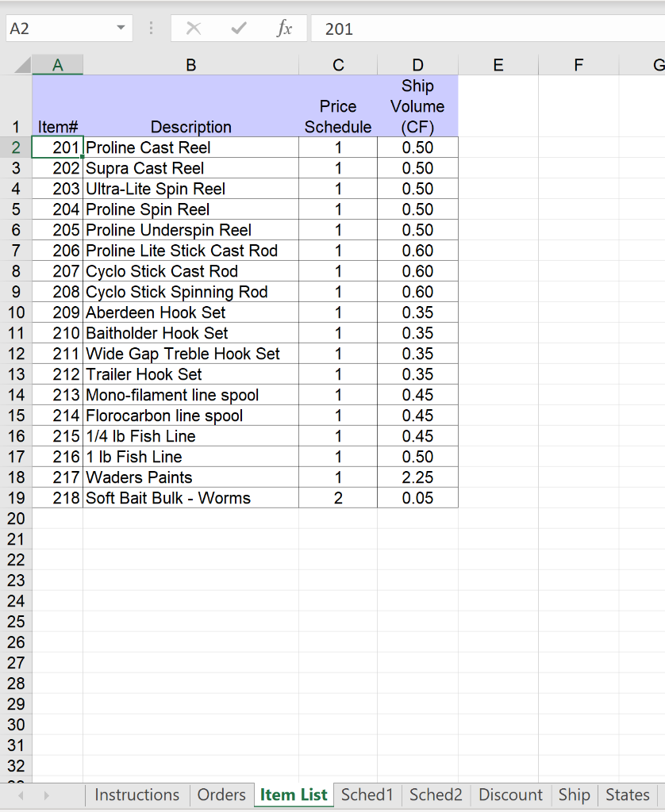
Task: Click the Enter checkmark icon in formula bar
Action: [238, 28]
